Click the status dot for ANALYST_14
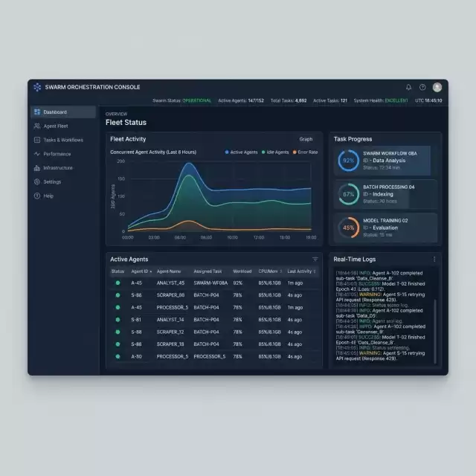 118,320
